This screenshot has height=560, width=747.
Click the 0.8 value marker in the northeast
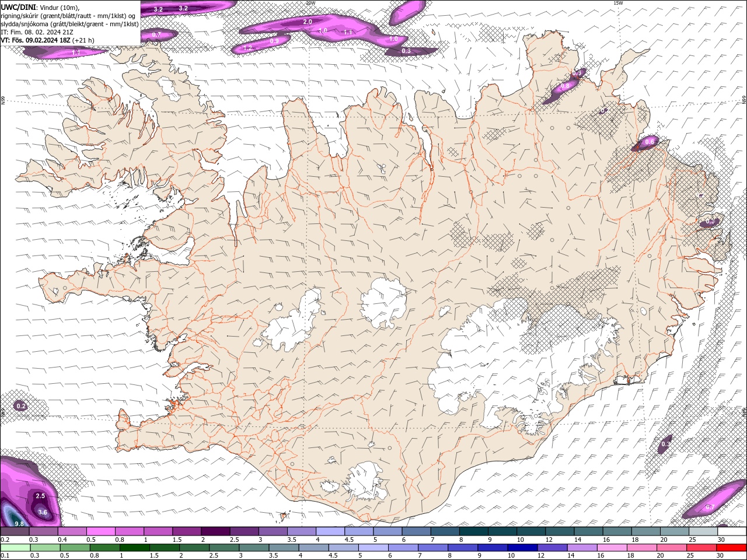(565, 86)
